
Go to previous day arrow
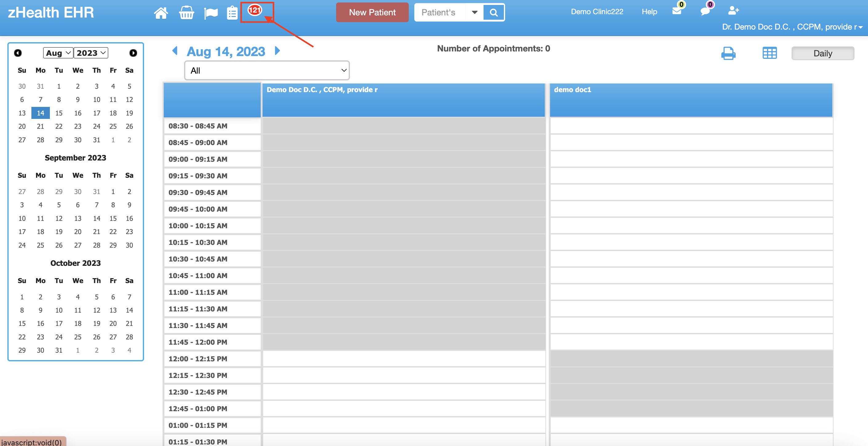coord(175,51)
